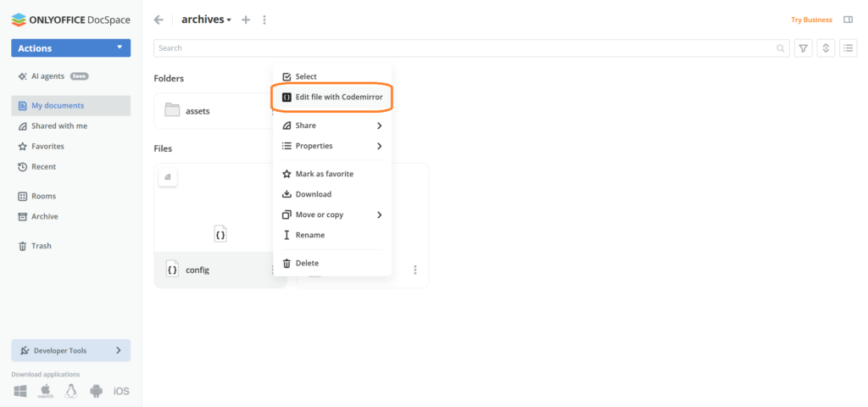Switch to list view
Image resolution: width=868 pixels, height=407 pixels.
(x=849, y=48)
